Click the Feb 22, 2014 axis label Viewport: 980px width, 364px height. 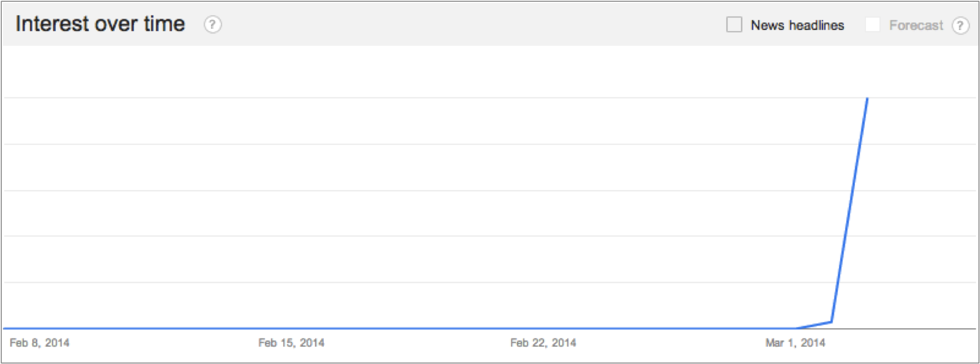[x=543, y=343]
